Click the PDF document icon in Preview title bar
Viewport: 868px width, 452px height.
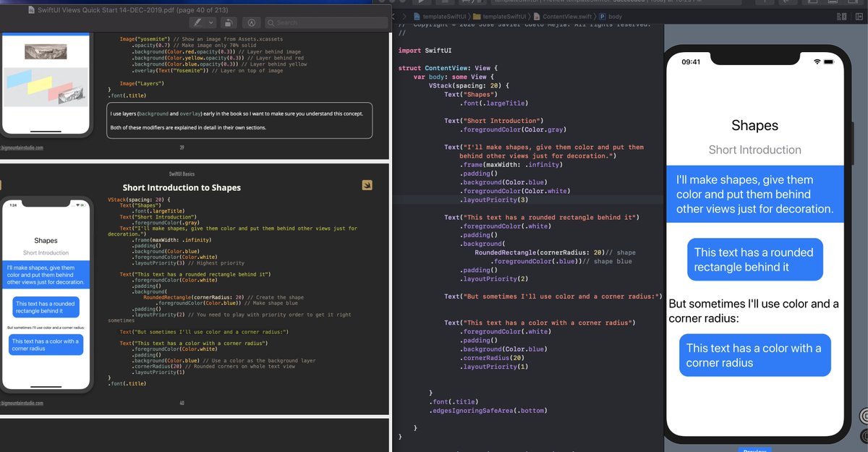pos(31,9)
